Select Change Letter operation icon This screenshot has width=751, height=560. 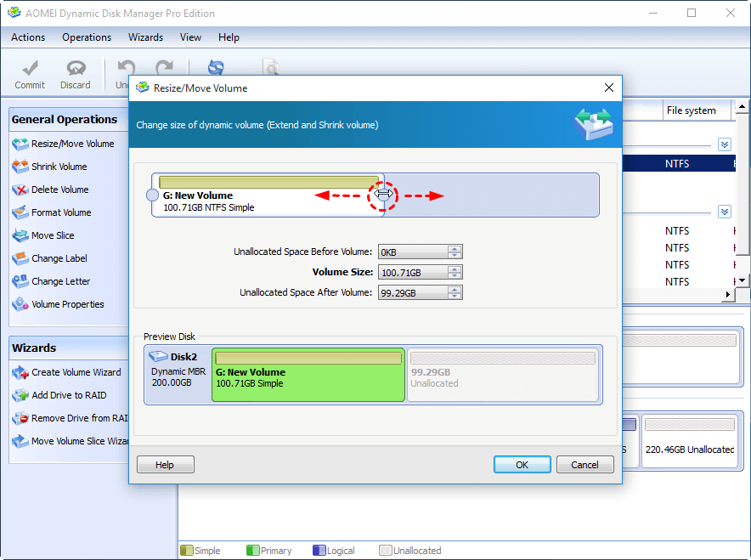20,281
